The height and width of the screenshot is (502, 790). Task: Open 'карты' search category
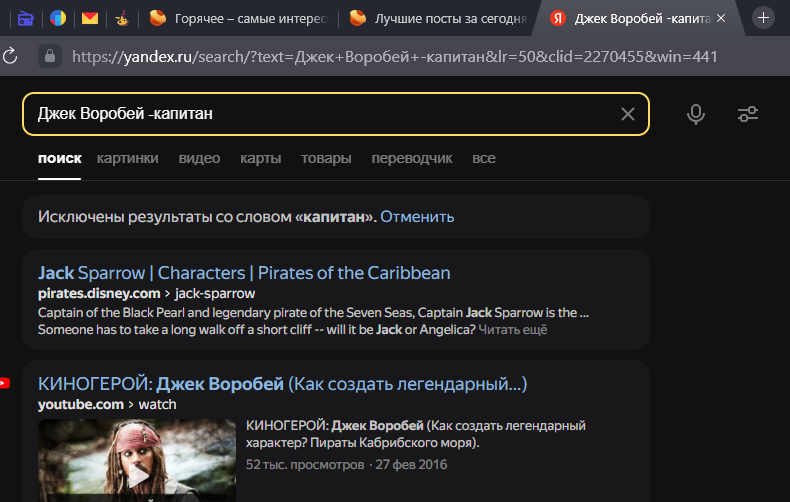click(260, 158)
